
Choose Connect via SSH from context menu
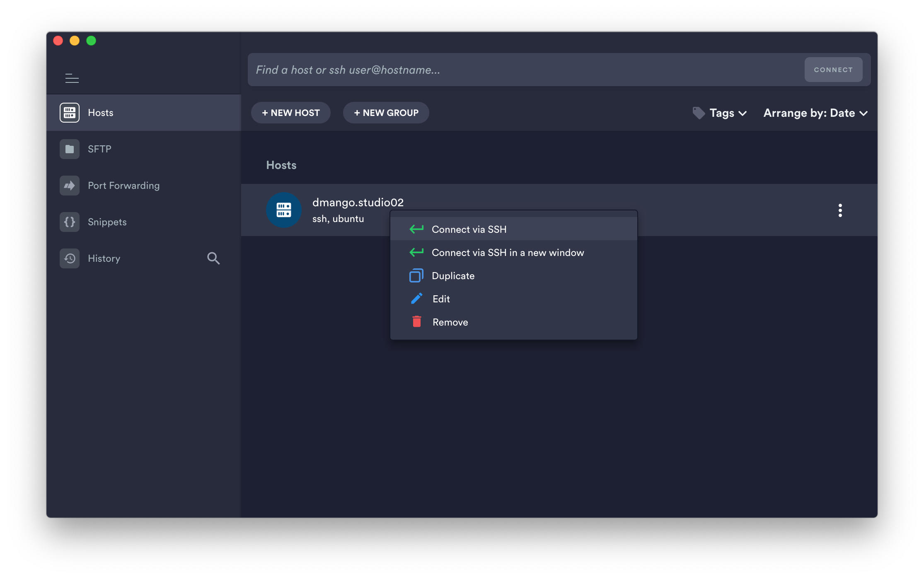click(469, 229)
